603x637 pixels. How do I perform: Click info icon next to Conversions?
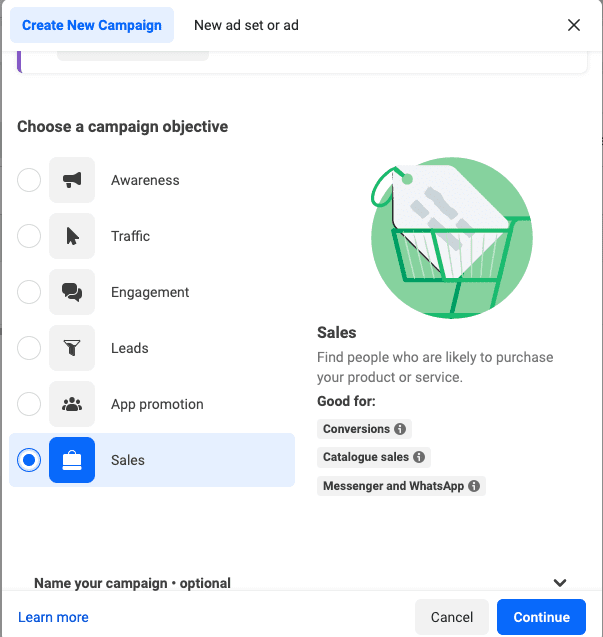[x=400, y=429]
